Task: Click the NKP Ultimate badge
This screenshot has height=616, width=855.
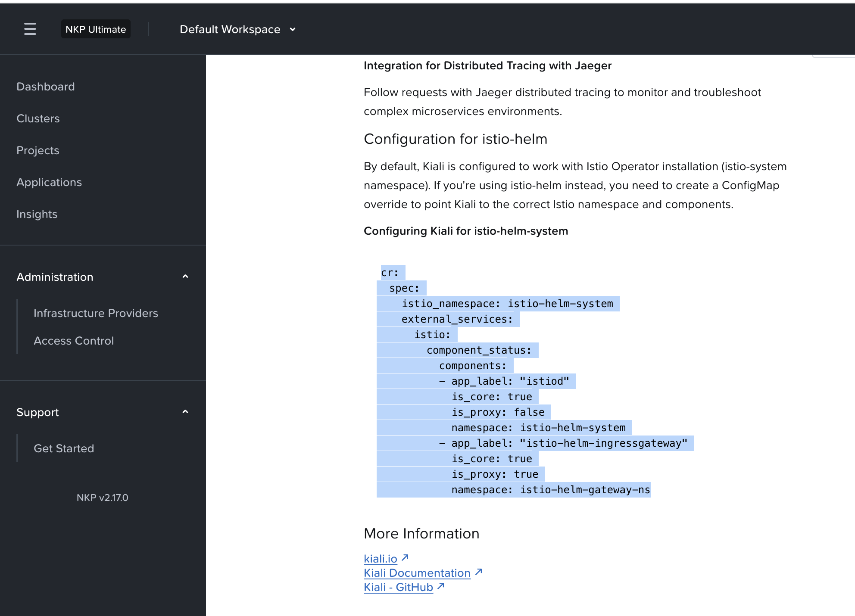Action: click(96, 29)
